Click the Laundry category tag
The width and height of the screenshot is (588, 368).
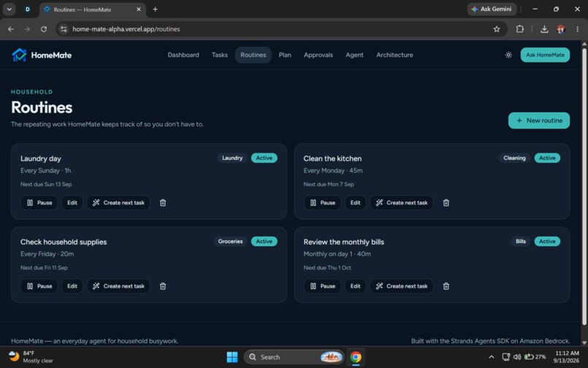(x=232, y=158)
